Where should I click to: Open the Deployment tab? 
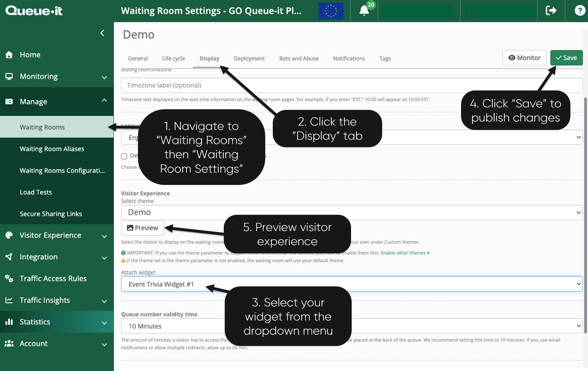(x=249, y=58)
